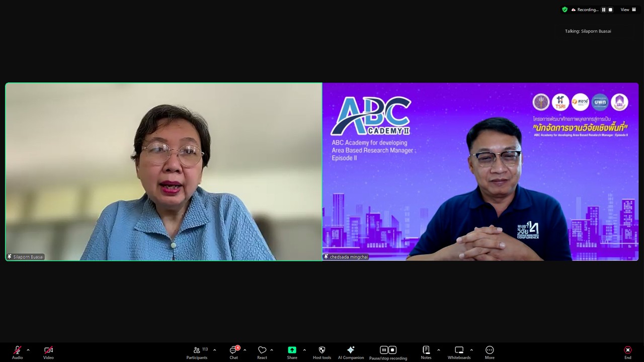The width and height of the screenshot is (644, 362).
Task: Pause recording from the bottom toolbar
Action: pyautogui.click(x=384, y=350)
